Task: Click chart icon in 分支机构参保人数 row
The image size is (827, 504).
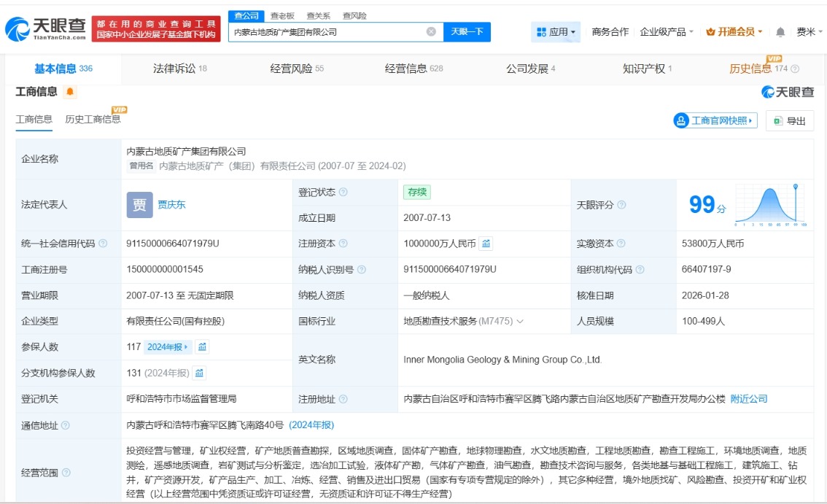Action: 199,373
